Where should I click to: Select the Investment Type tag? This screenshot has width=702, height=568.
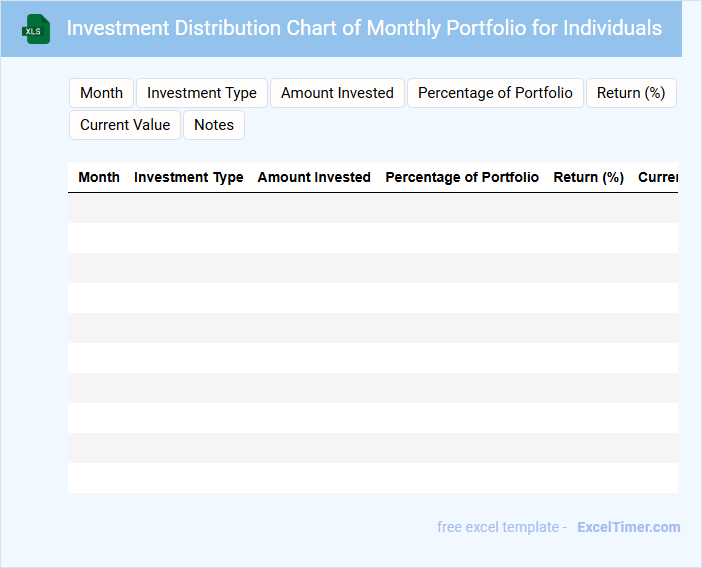click(202, 93)
